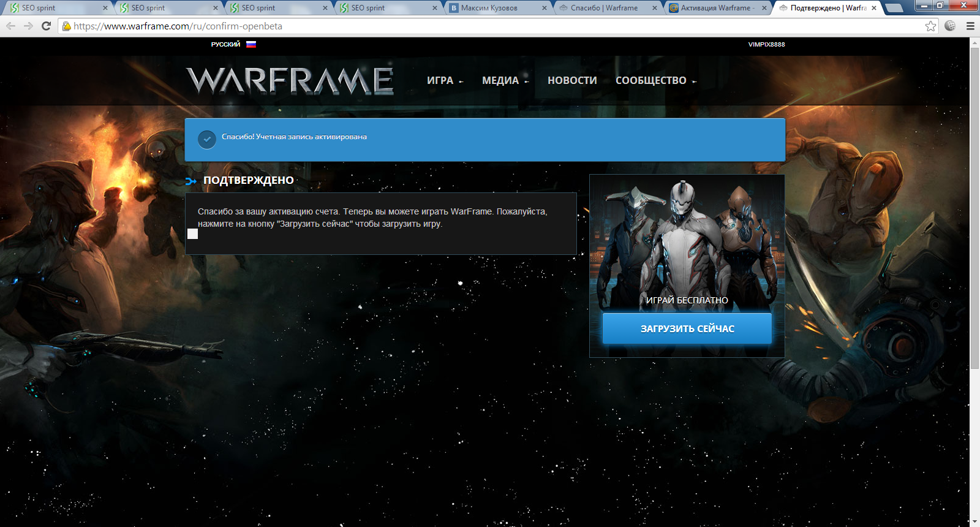Image resolution: width=980 pixels, height=527 pixels.
Task: Click the ПОДТВЕРЖДЕНО heading
Action: tap(249, 180)
